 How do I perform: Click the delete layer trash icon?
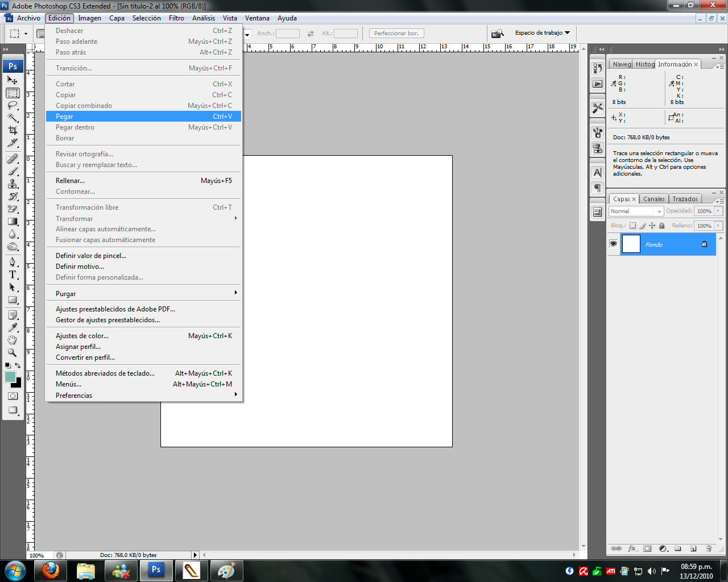pyautogui.click(x=709, y=548)
